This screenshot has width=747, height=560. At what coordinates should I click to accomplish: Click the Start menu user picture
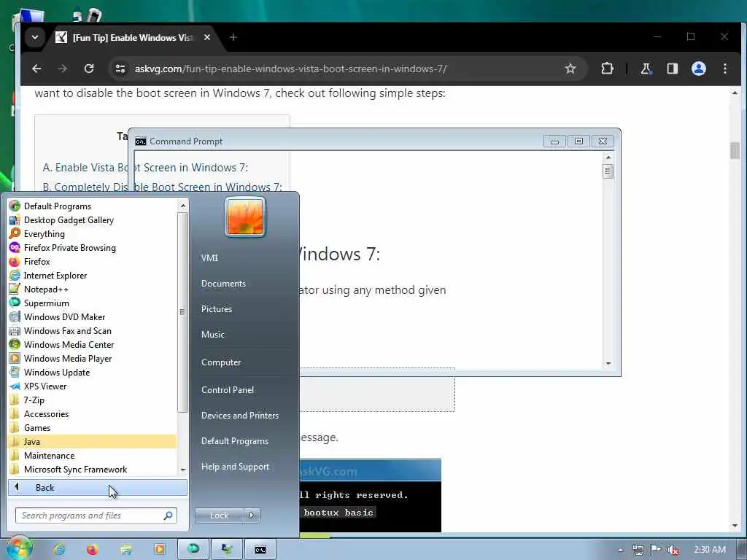[x=245, y=217]
